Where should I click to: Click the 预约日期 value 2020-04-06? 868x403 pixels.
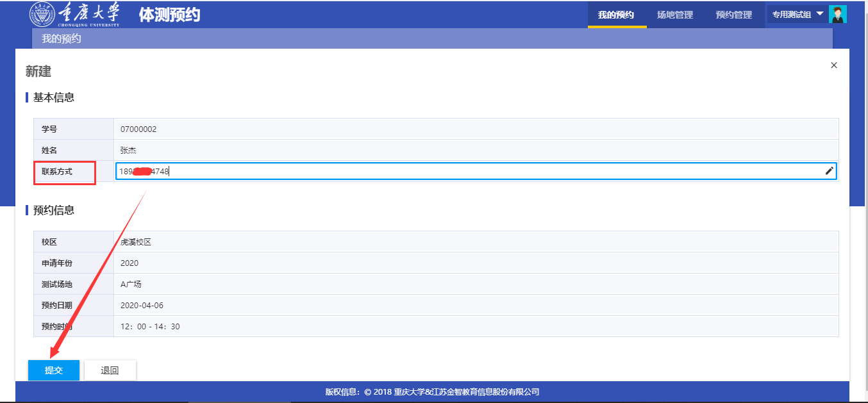coord(142,305)
